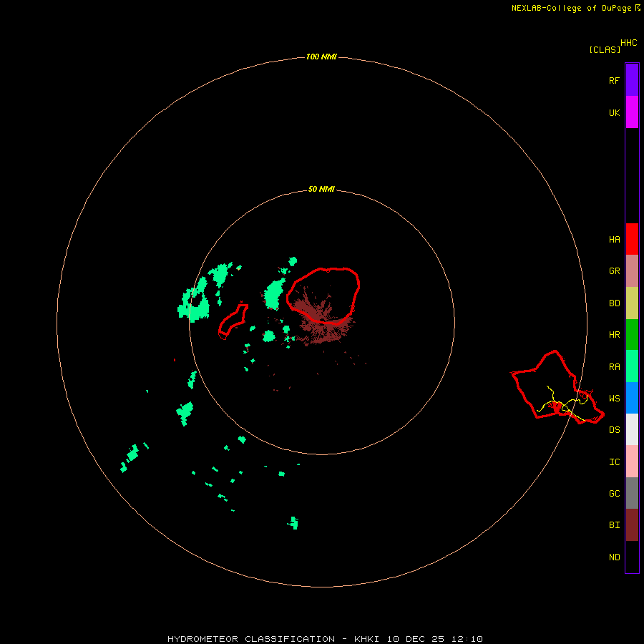This screenshot has height=644, width=644.
Task: Click the RA legend label
Action: point(614,367)
